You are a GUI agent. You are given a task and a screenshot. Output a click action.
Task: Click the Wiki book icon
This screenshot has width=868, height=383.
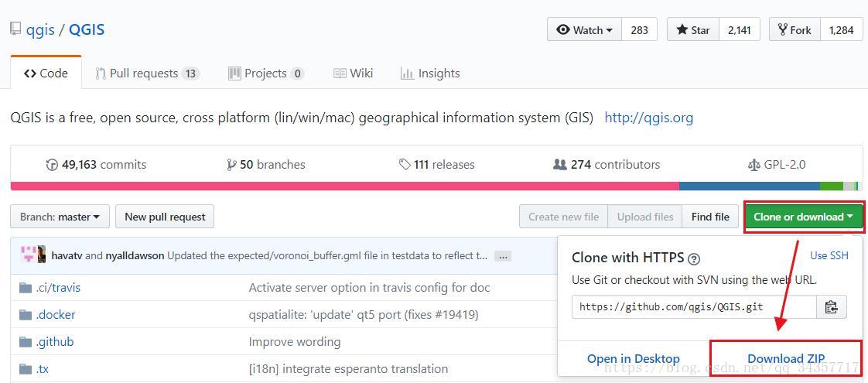340,73
